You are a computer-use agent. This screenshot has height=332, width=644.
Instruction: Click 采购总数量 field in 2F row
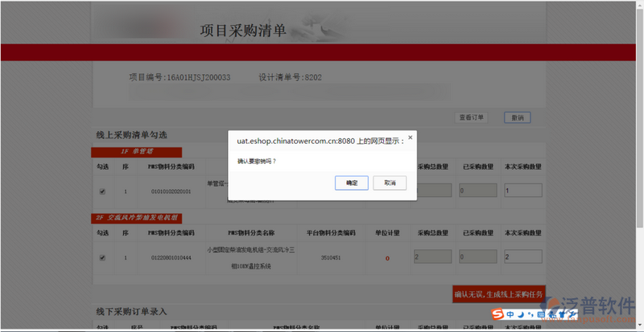[432, 257]
